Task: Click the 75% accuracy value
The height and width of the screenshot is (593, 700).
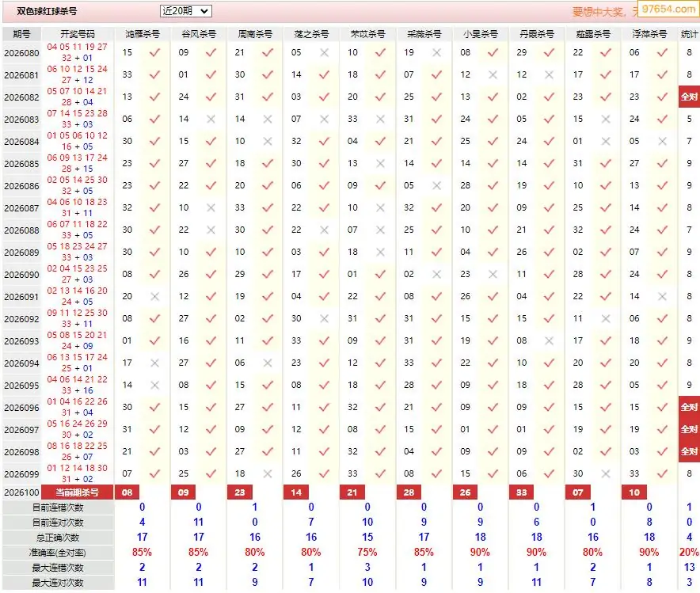Action: pos(367,552)
